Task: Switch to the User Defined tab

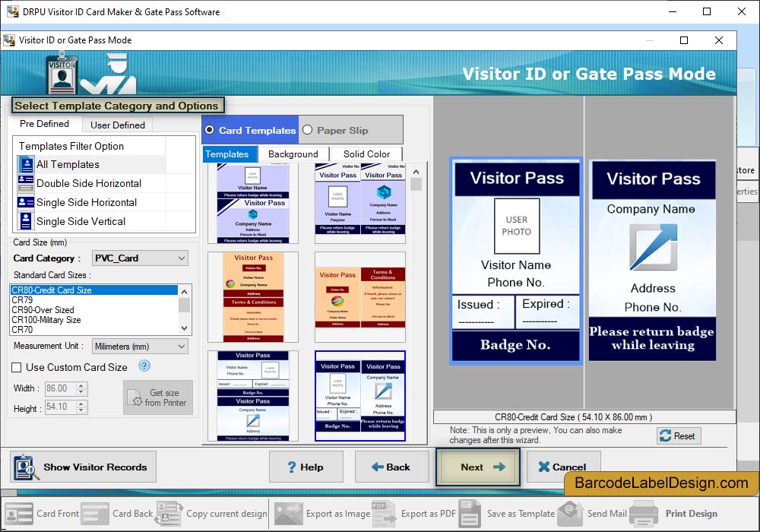Action: pyautogui.click(x=117, y=125)
